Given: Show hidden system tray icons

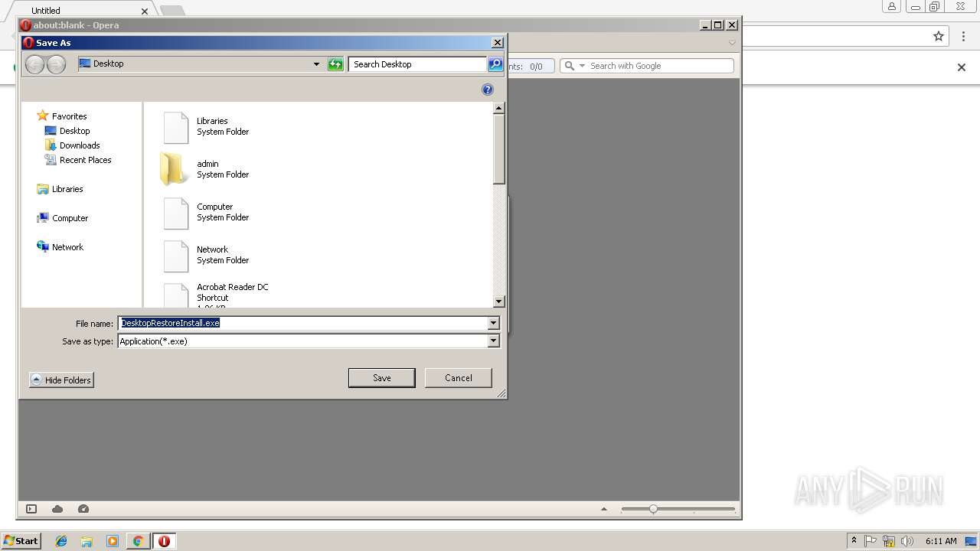Looking at the screenshot, I should pos(854,541).
